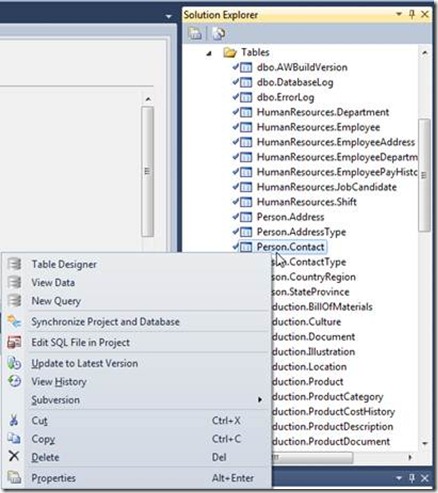
Task: Choose Delete from the context menu
Action: coord(45,457)
